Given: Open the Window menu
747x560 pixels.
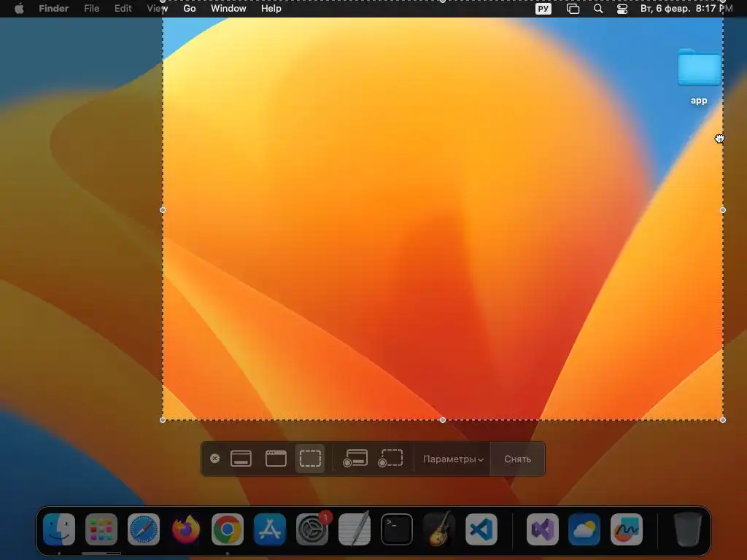Looking at the screenshot, I should [228, 9].
